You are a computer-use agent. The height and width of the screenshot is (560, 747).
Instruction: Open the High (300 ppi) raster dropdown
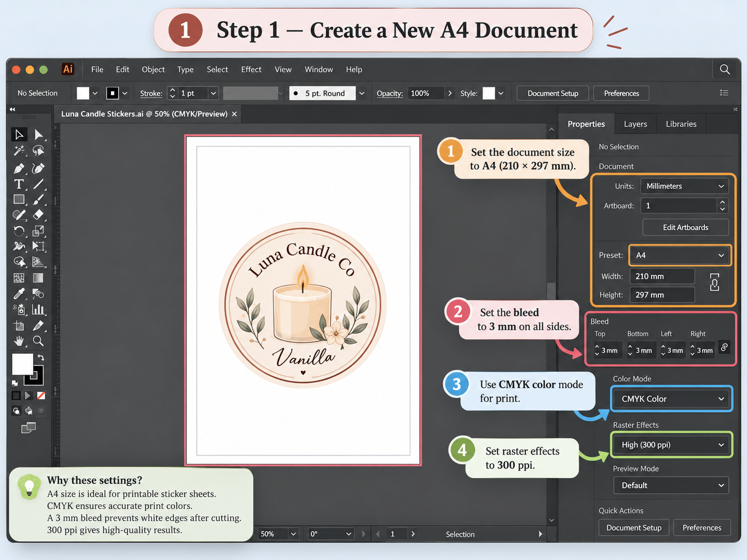672,445
